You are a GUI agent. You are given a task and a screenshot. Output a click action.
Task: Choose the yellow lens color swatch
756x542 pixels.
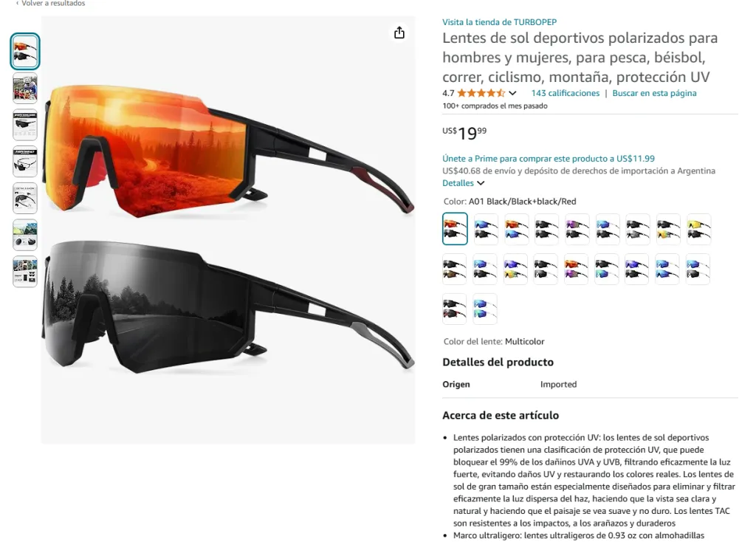(x=698, y=229)
